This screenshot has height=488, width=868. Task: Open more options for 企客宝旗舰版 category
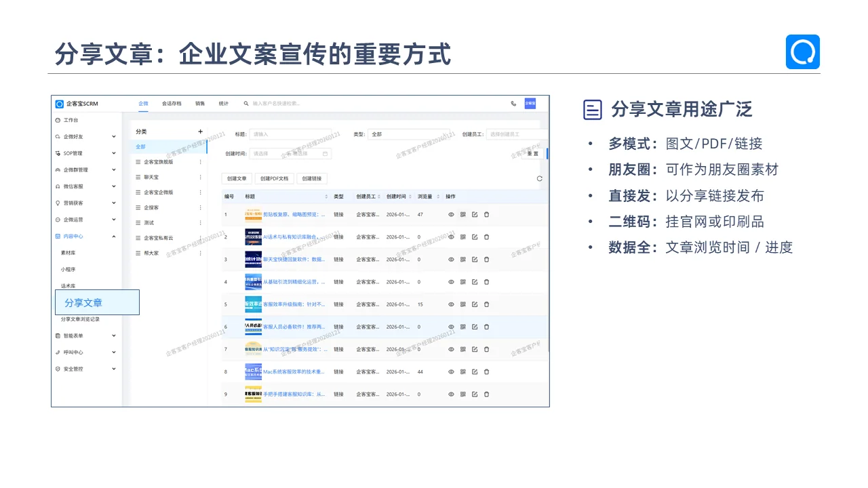[200, 162]
